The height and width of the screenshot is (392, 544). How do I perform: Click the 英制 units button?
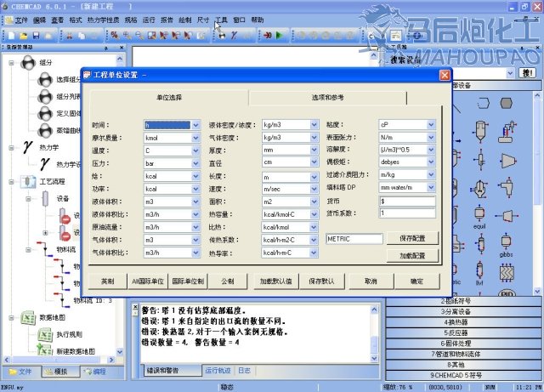click(107, 280)
